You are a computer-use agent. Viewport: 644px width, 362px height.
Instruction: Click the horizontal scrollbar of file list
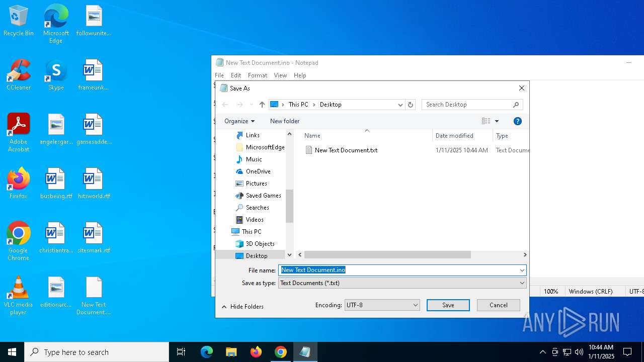(x=387, y=255)
